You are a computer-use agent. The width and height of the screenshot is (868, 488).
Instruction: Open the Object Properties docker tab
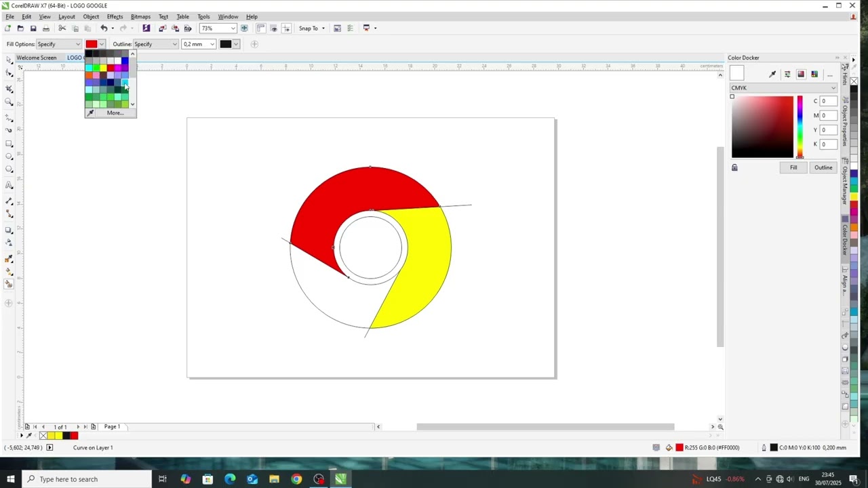(x=845, y=121)
